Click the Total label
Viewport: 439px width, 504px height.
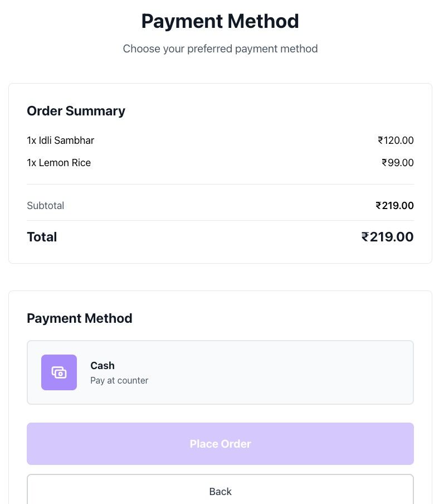(x=42, y=236)
